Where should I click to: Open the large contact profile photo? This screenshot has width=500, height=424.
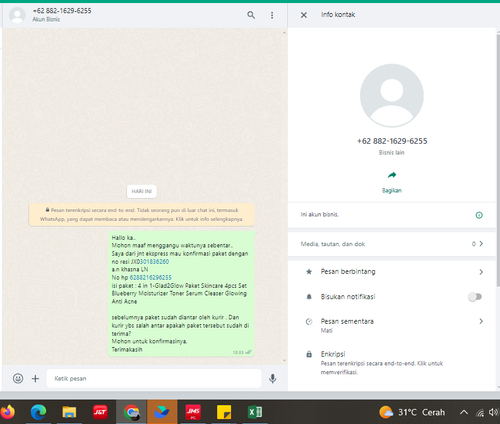(392, 95)
